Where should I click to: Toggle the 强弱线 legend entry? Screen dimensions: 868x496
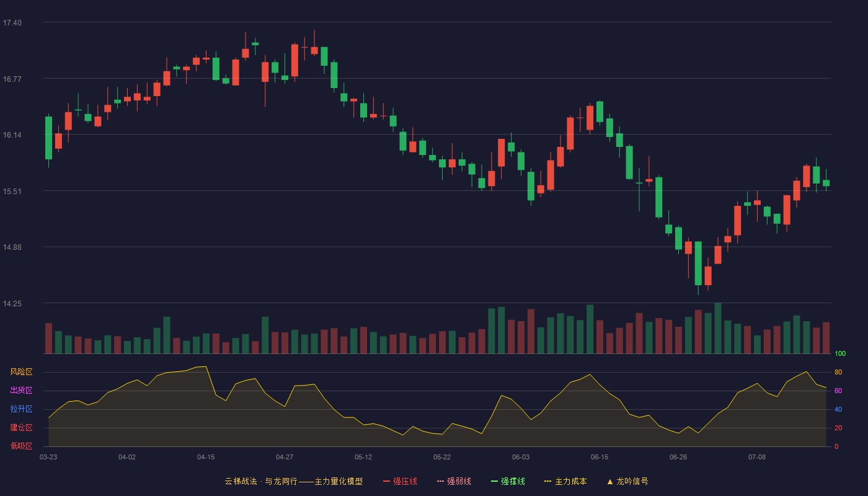(x=454, y=481)
